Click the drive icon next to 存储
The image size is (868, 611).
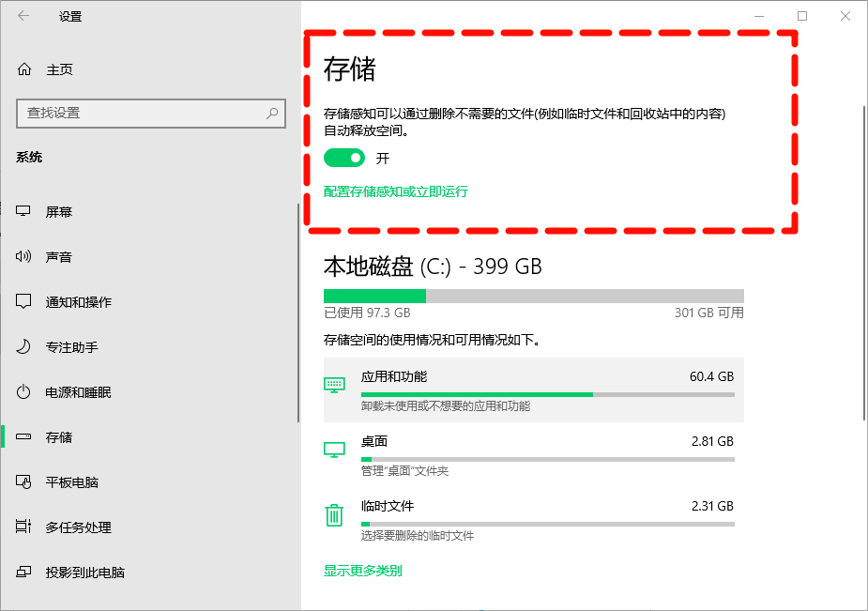pyautogui.click(x=23, y=436)
